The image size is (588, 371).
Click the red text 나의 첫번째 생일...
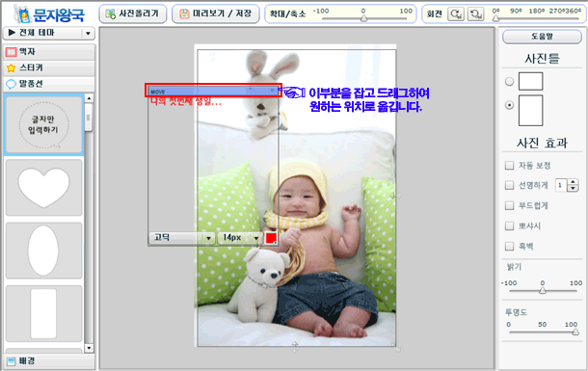[186, 101]
